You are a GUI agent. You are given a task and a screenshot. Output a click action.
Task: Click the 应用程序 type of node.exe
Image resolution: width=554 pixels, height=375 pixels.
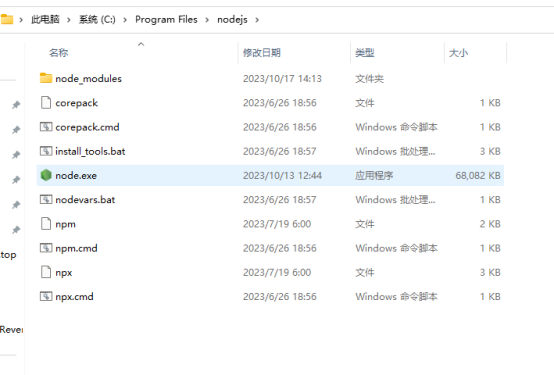coord(374,175)
